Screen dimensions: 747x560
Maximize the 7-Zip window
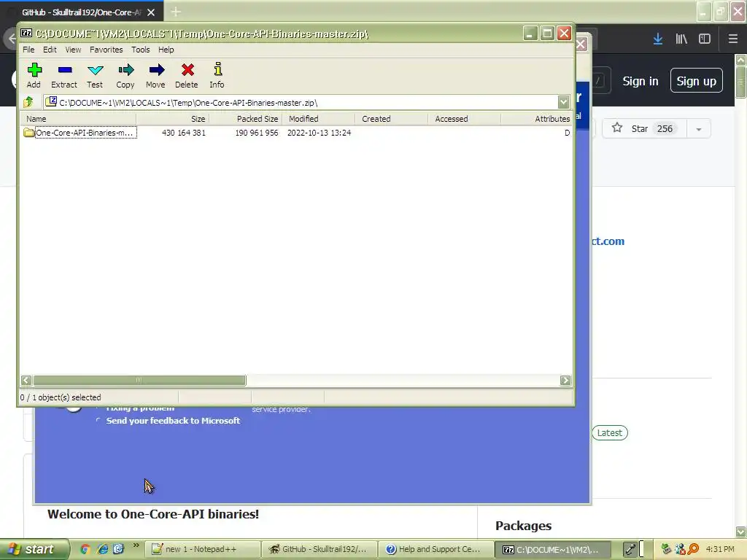[547, 34]
